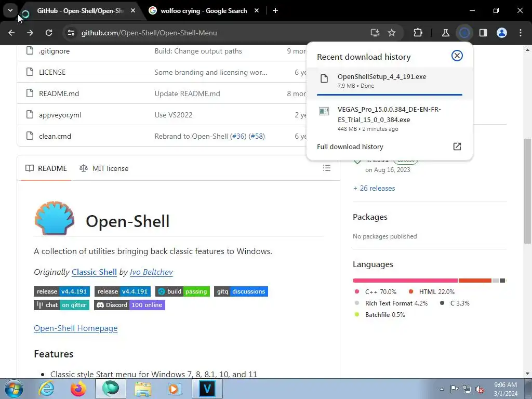
Task: Click the page vertical scrollbar thumb
Action: tap(527, 191)
